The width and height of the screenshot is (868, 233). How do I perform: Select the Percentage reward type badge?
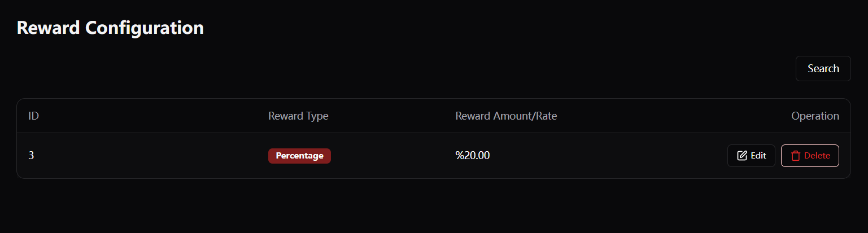(299, 156)
